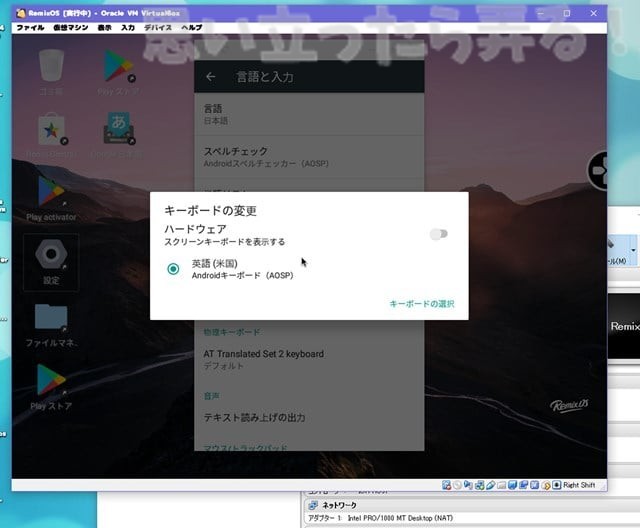Click the Remix preview thumbnail in Manager
The width and height of the screenshot is (640, 528).
(624, 326)
